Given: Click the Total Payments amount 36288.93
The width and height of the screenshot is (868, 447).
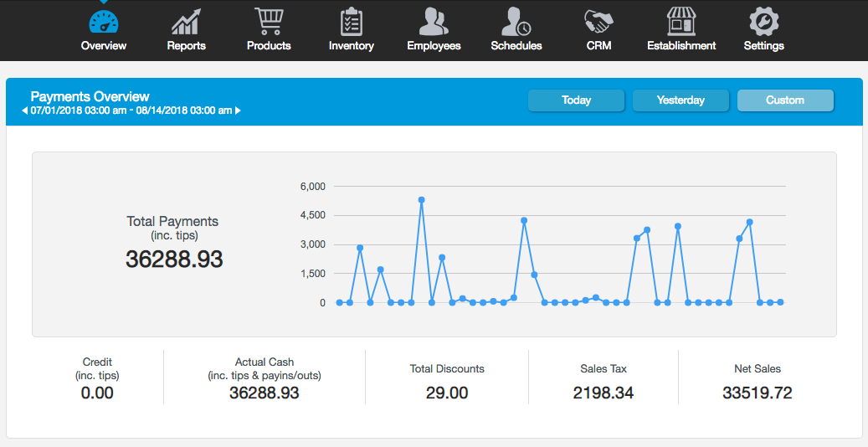Looking at the screenshot, I should coord(174,259).
